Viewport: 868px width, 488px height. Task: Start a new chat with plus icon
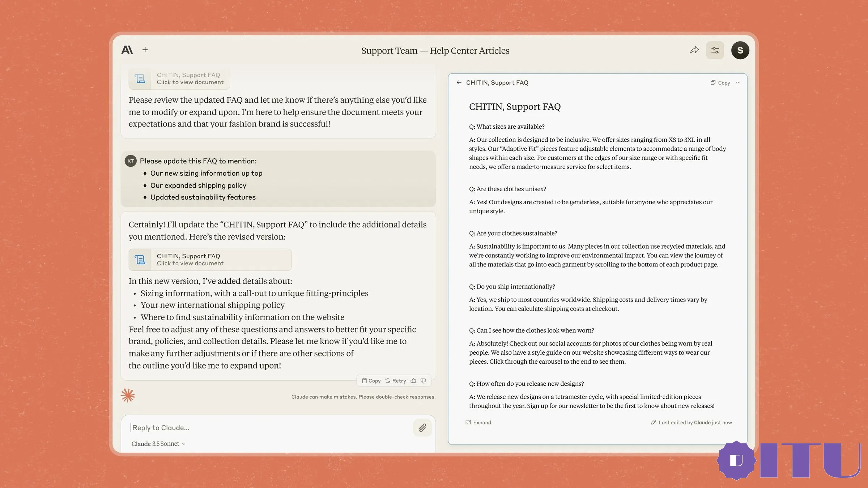pos(145,50)
